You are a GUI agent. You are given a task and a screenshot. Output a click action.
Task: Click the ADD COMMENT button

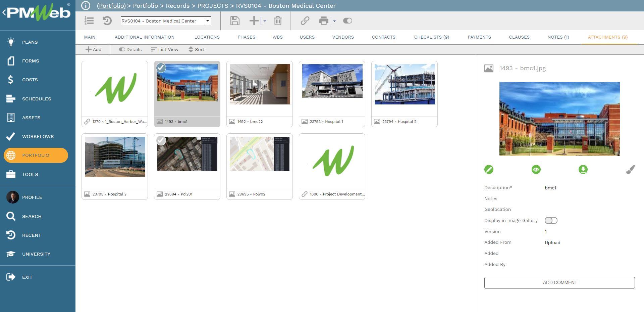tap(559, 282)
